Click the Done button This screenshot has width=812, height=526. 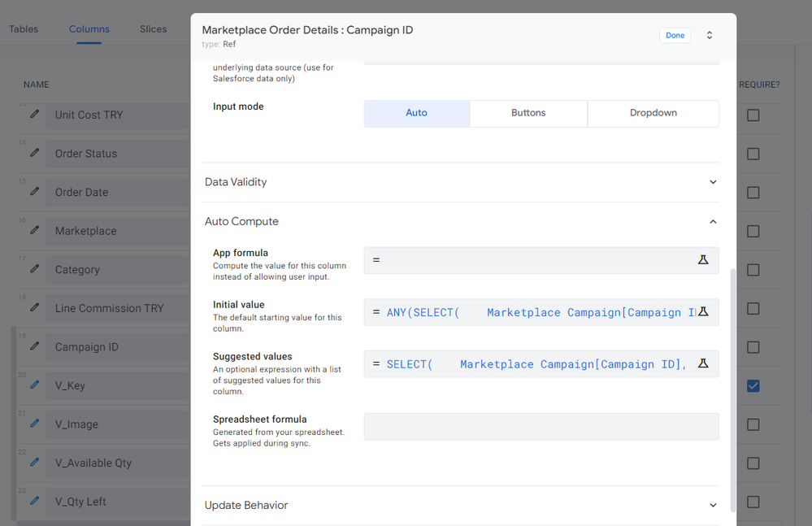675,35
